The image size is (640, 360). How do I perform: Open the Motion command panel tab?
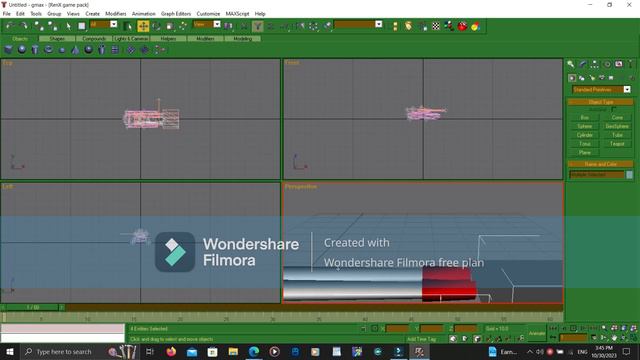(x=607, y=64)
